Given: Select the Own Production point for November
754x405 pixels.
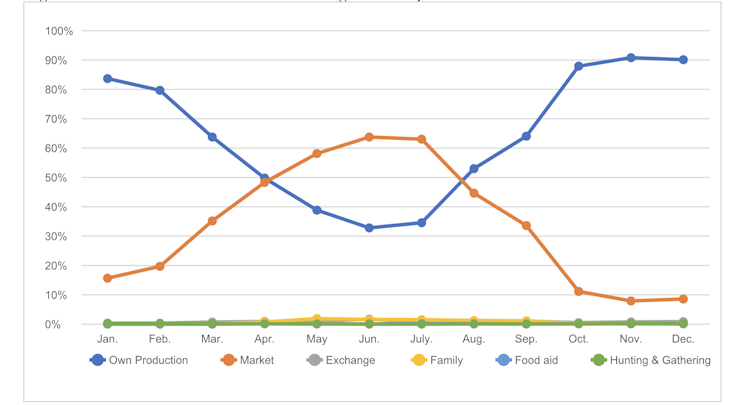Looking at the screenshot, I should pyautogui.click(x=631, y=58).
